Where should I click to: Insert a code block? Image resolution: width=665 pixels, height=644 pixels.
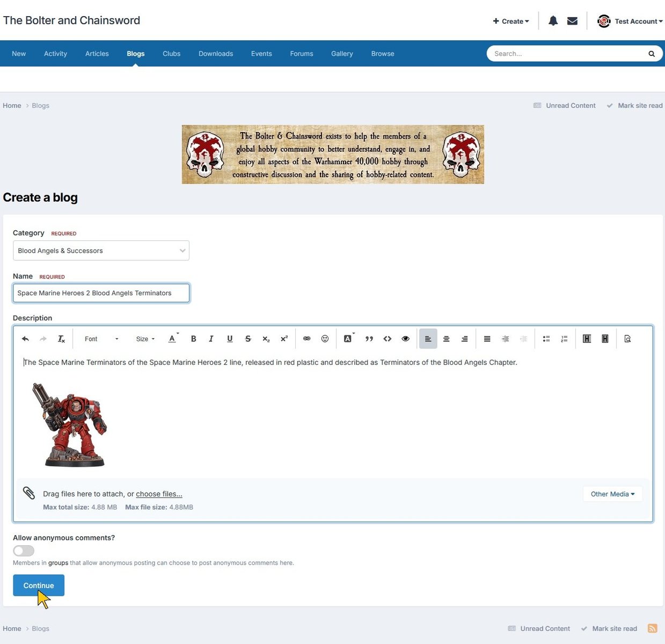(388, 339)
